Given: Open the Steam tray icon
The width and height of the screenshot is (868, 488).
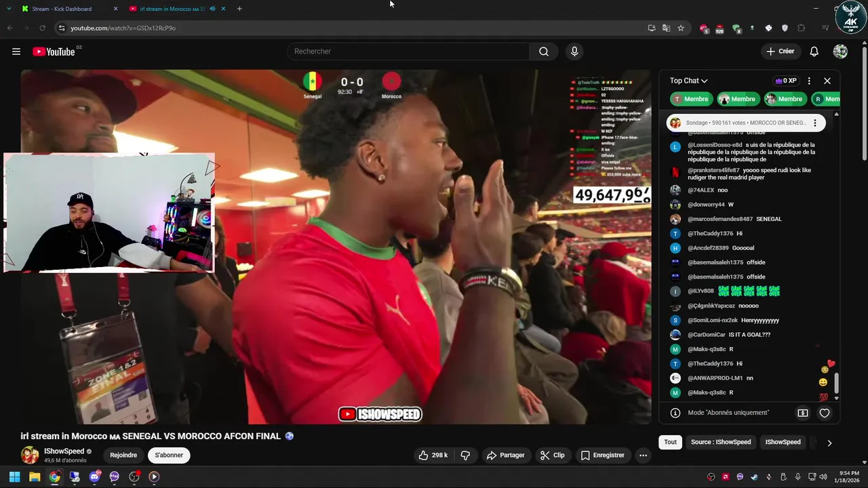Looking at the screenshot, I should (754, 476).
